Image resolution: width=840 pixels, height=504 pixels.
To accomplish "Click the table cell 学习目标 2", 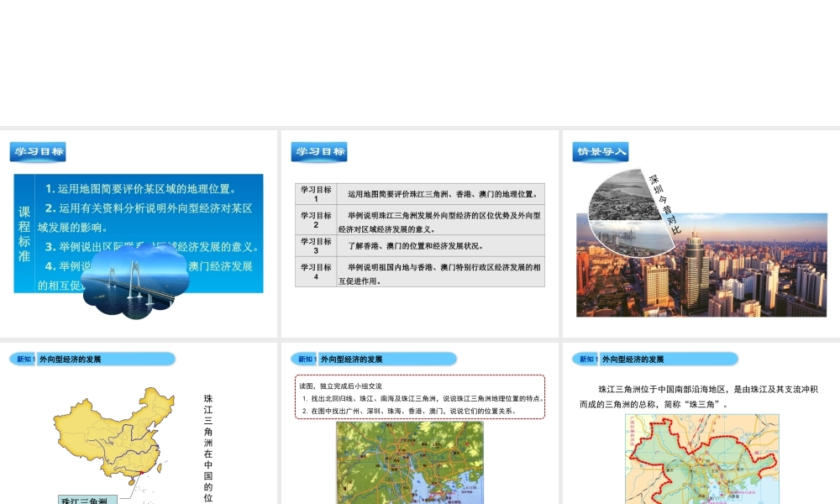I will coord(316,219).
